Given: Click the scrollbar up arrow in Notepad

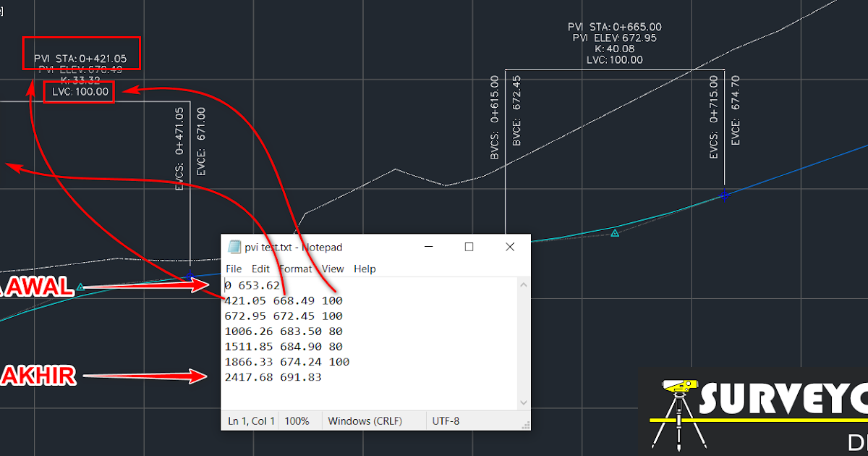Looking at the screenshot, I should (523, 284).
